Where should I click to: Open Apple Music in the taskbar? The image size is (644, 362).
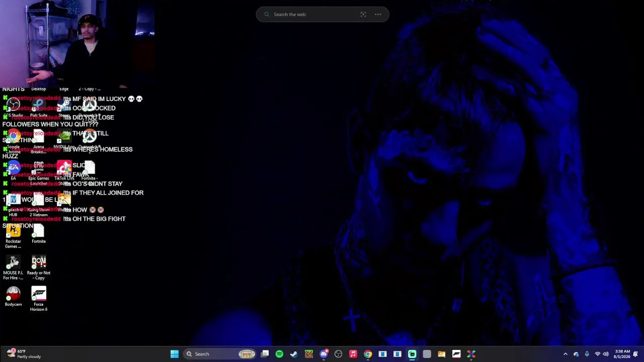353,354
